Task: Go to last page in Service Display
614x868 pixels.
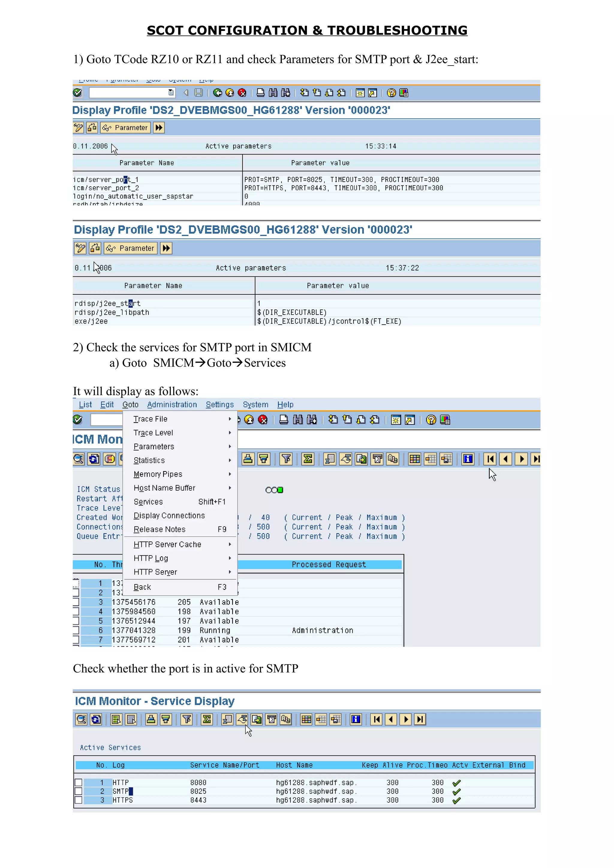Action: point(420,719)
